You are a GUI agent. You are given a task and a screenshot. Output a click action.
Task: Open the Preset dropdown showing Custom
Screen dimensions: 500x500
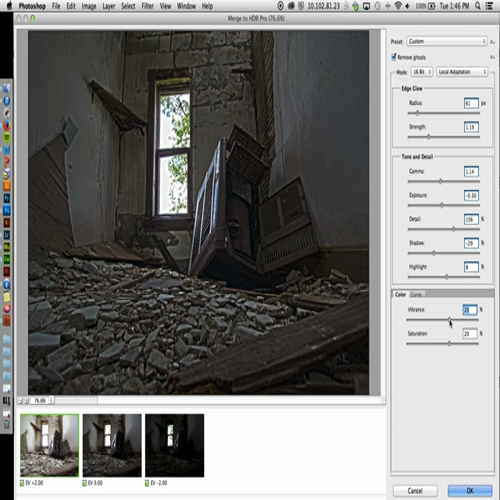pyautogui.click(x=447, y=41)
